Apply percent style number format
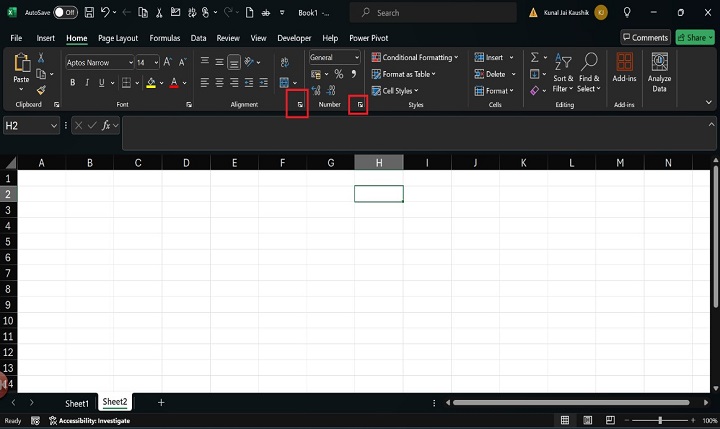Screen dimensions: 720x429 (x=339, y=74)
